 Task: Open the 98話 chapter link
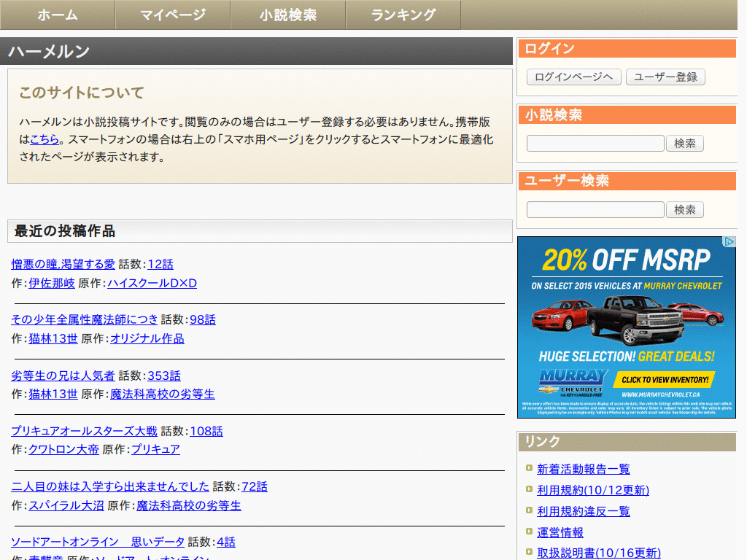203,319
